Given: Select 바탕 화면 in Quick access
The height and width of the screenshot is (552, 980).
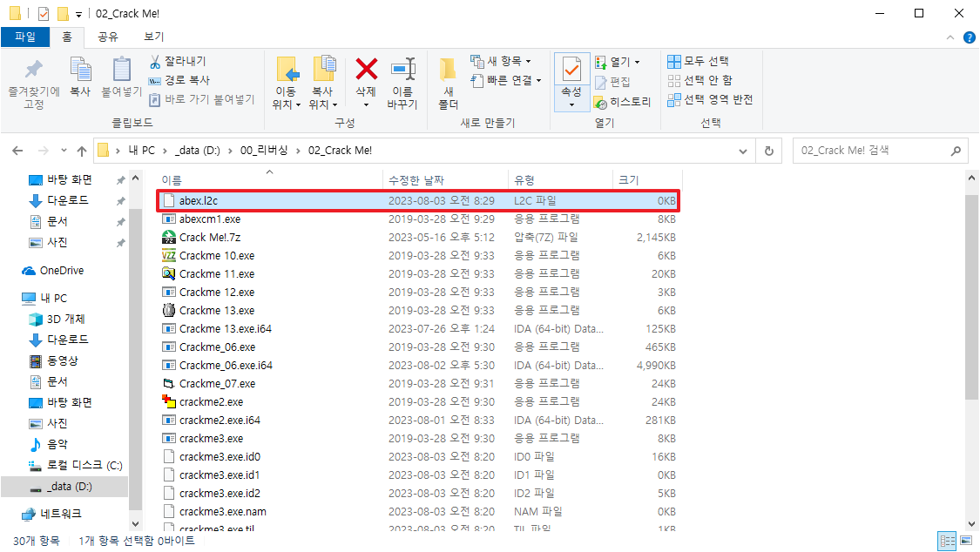Looking at the screenshot, I should [69, 180].
